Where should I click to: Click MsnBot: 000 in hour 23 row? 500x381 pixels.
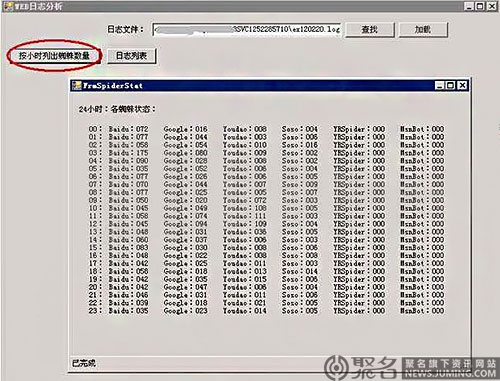(422, 311)
